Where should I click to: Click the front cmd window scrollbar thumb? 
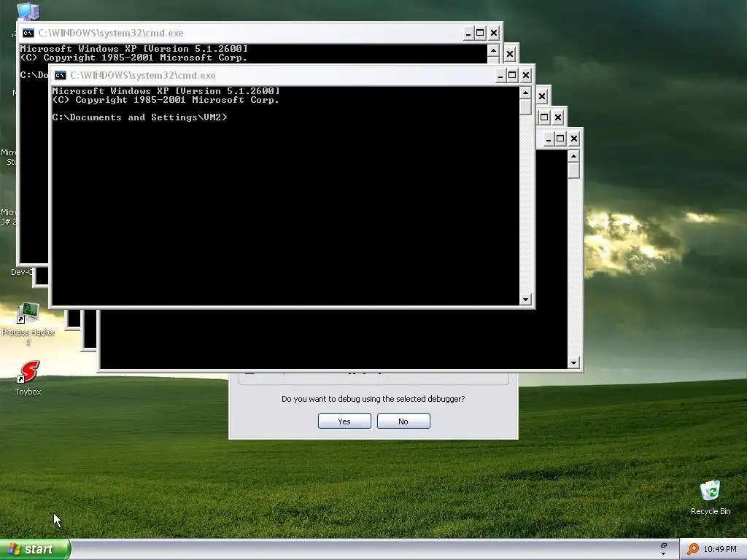click(525, 106)
